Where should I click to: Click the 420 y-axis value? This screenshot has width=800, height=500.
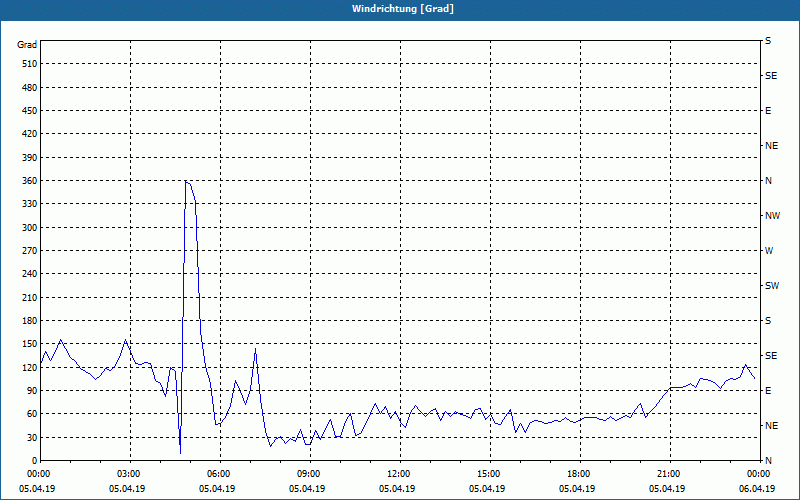(x=30, y=134)
